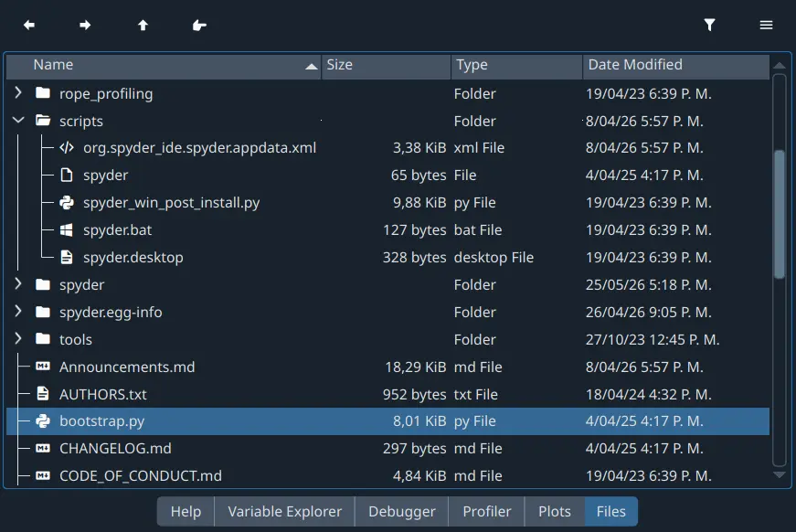Image resolution: width=796 pixels, height=532 pixels.
Task: Click the markdown icon of Announcements.md
Action: 43,366
